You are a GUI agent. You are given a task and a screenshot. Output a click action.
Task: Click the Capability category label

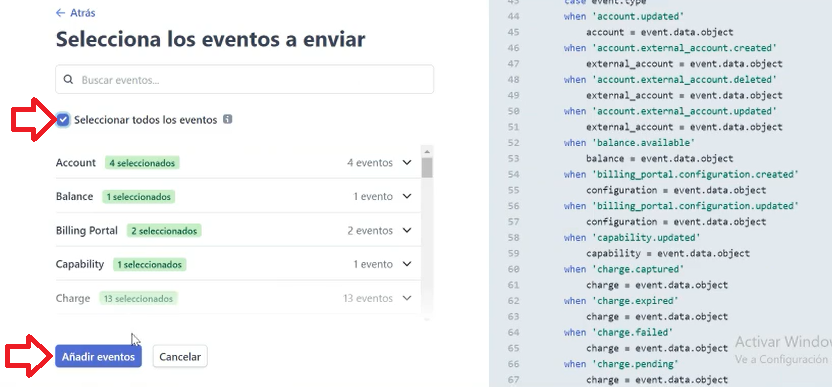click(x=80, y=264)
